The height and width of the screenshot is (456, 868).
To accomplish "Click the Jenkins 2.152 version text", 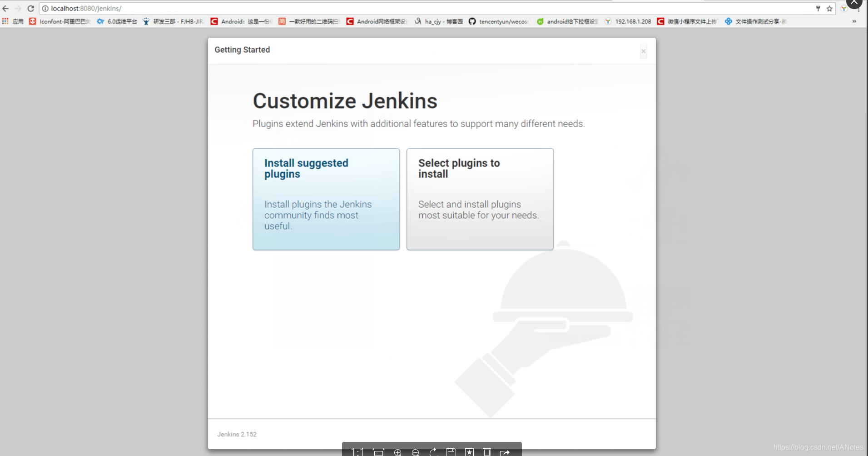I will 237,434.
